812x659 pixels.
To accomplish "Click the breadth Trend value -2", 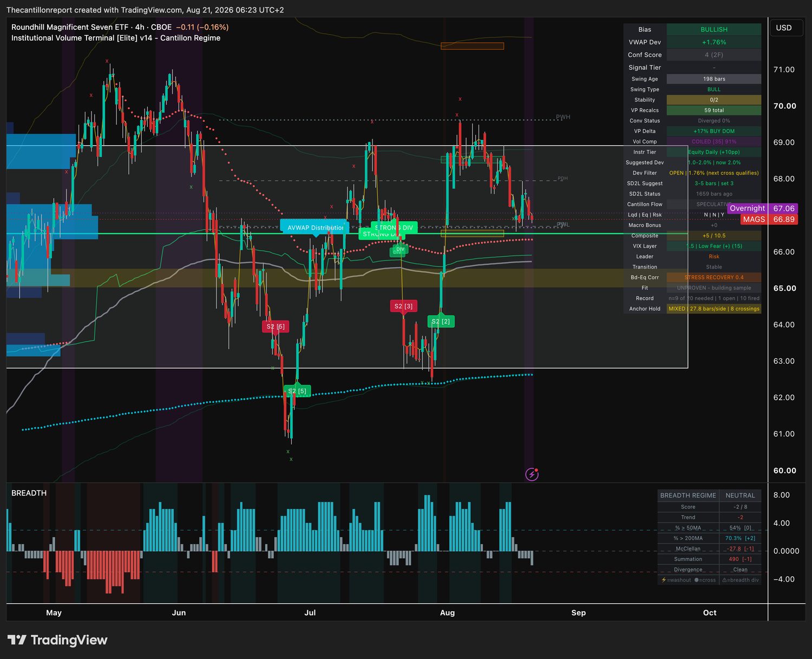I will pyautogui.click(x=740, y=517).
